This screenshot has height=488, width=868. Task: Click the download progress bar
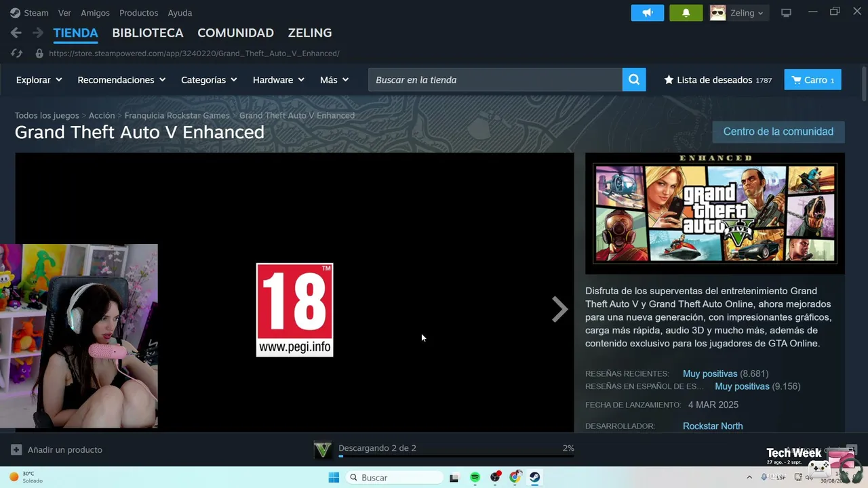pyautogui.click(x=456, y=457)
